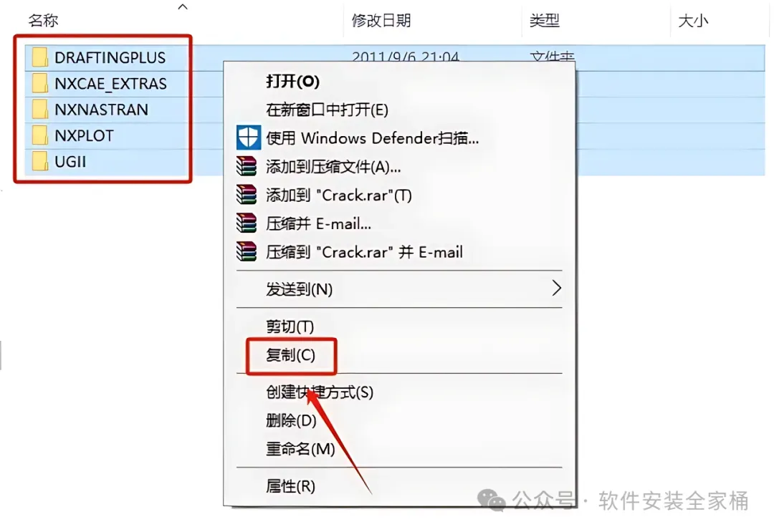This screenshot has width=774, height=532.
Task: Select 在新窗口中打开(E) menu entry
Action: click(x=328, y=110)
